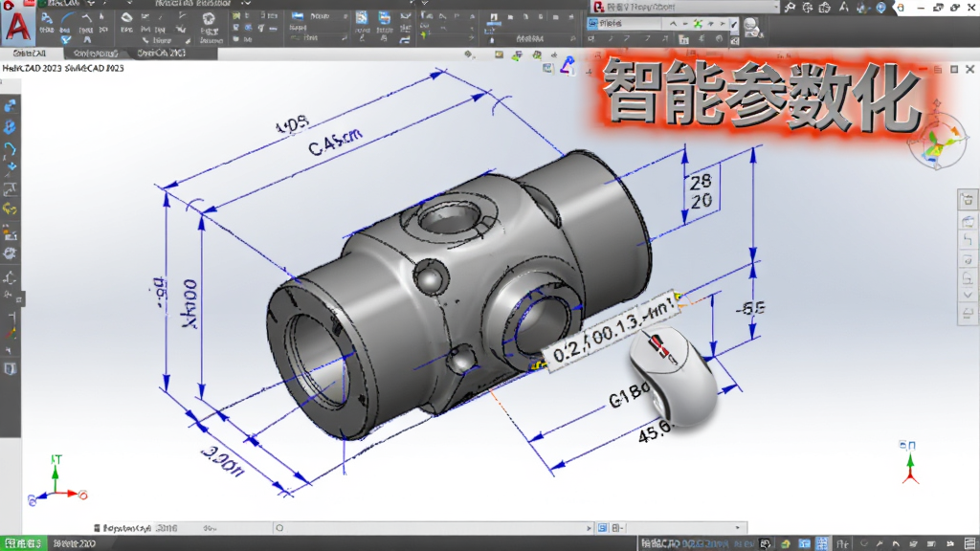Expand the dropdown arrow at right of command bar
980x551 pixels.
coord(738,528)
